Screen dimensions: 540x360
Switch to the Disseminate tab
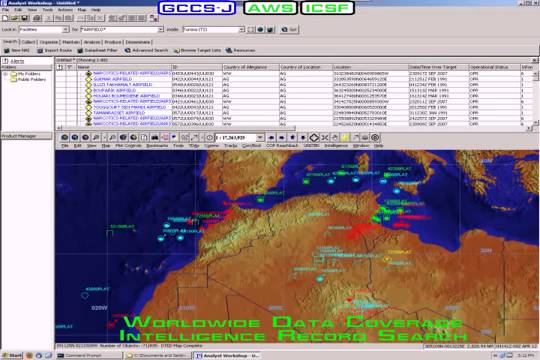coord(138,42)
